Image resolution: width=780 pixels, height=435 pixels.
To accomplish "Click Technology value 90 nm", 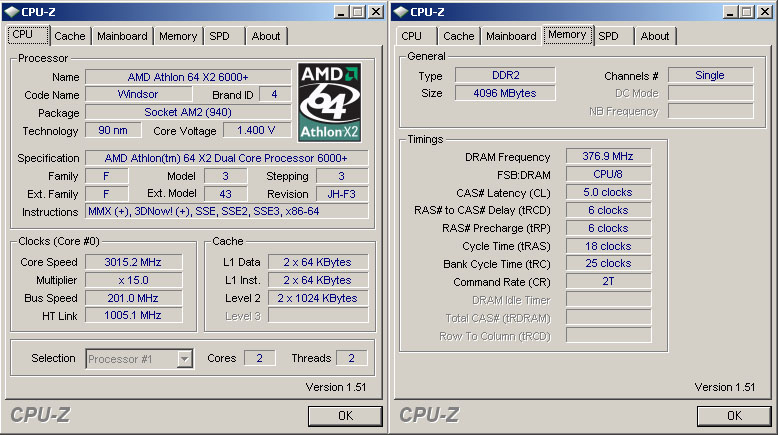I will pos(113,130).
